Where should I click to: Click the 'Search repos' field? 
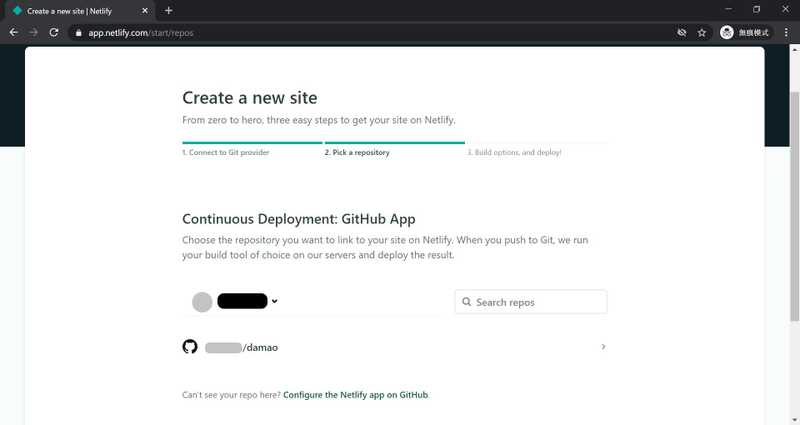[x=531, y=302]
